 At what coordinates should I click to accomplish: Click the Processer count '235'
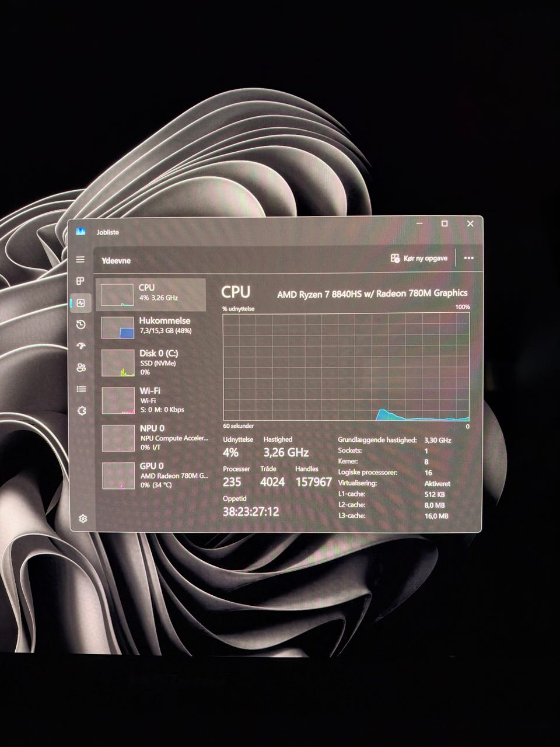click(232, 482)
